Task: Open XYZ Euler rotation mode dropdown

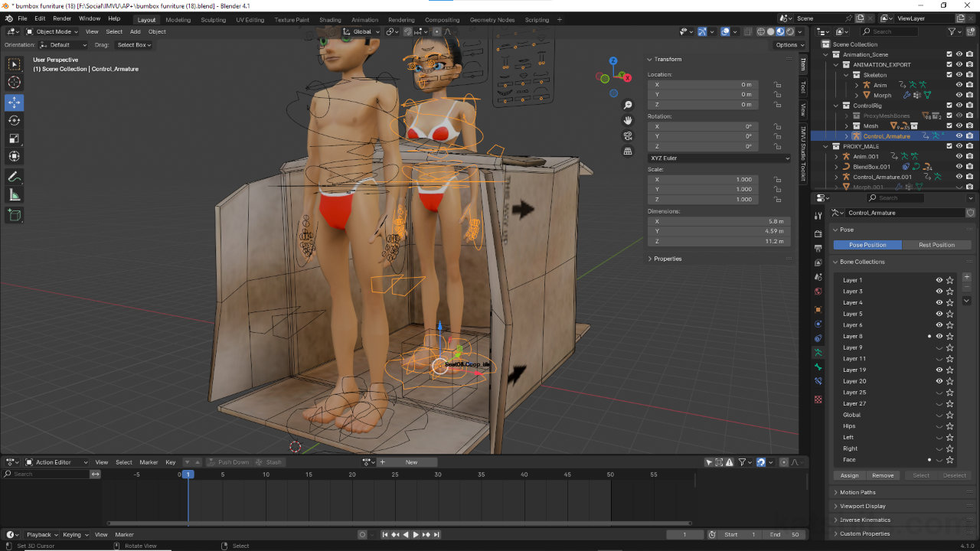Action: tap(719, 158)
